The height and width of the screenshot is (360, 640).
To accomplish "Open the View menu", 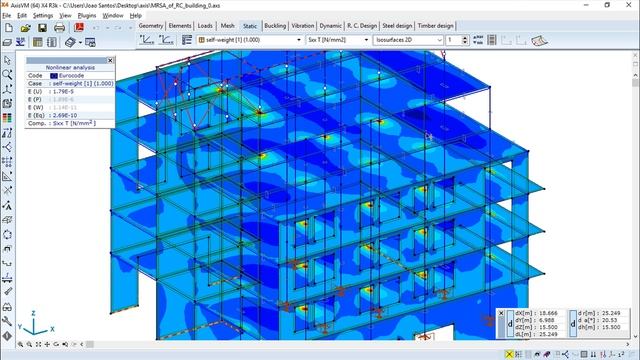I will [x=65, y=16].
